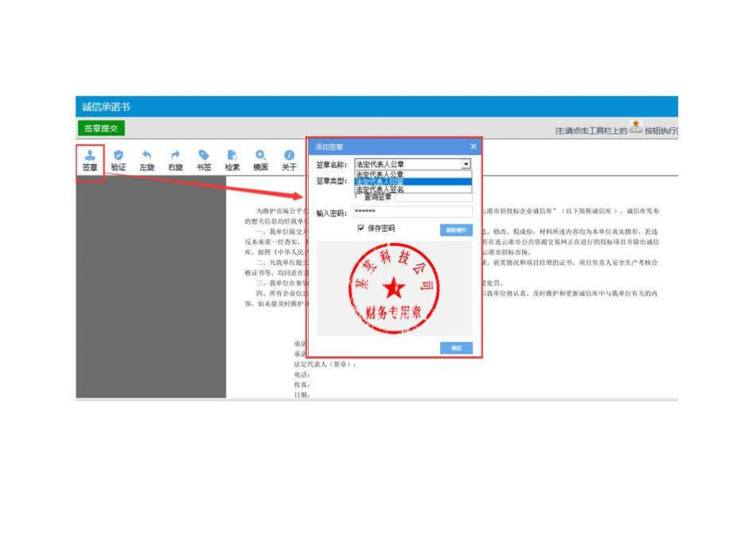Open the 检索 search tool
756x535 pixels.
(232, 155)
